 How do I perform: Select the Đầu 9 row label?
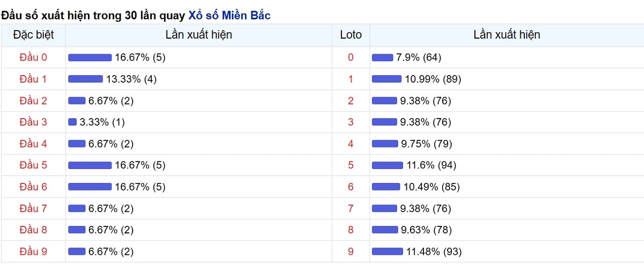point(33,251)
